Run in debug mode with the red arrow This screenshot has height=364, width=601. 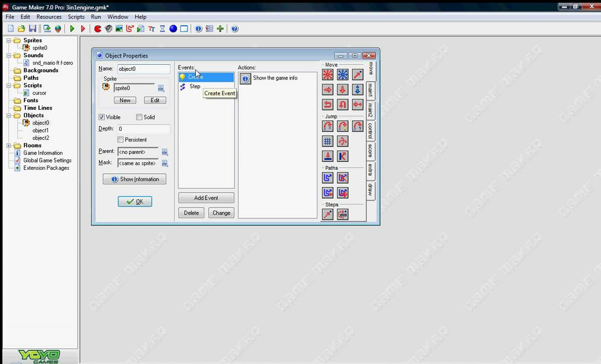(83, 29)
